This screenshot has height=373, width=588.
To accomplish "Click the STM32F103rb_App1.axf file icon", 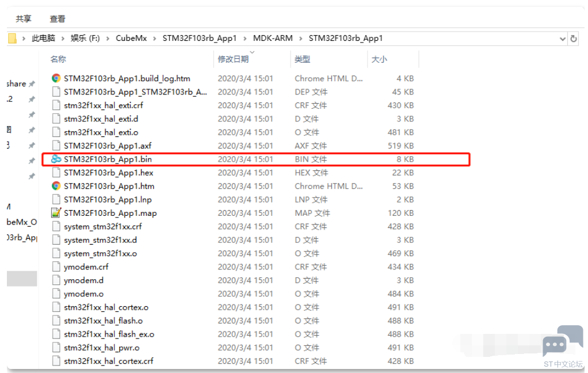I will (56, 146).
